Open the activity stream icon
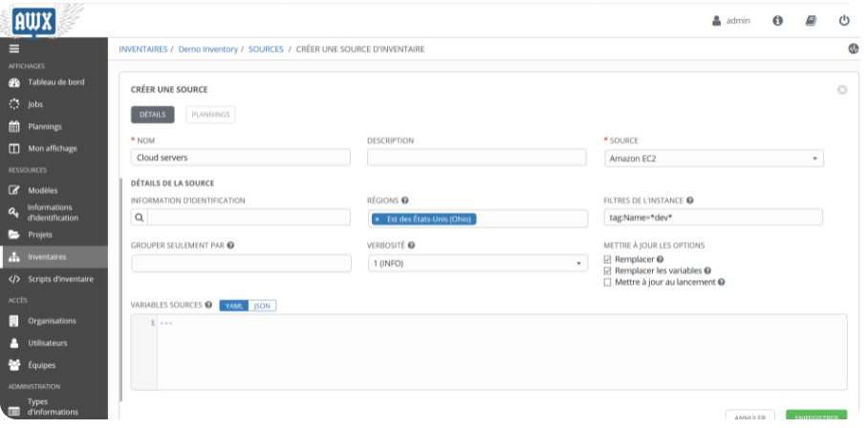The height and width of the screenshot is (428, 868). [853, 49]
